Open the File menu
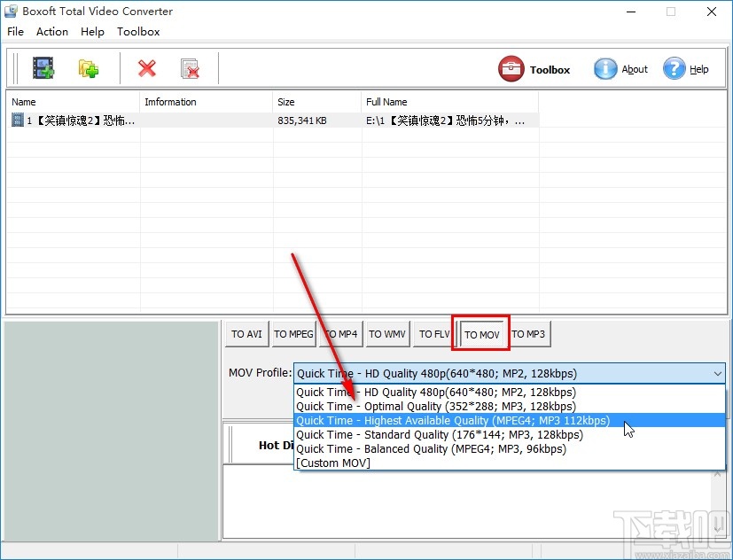 [15, 31]
